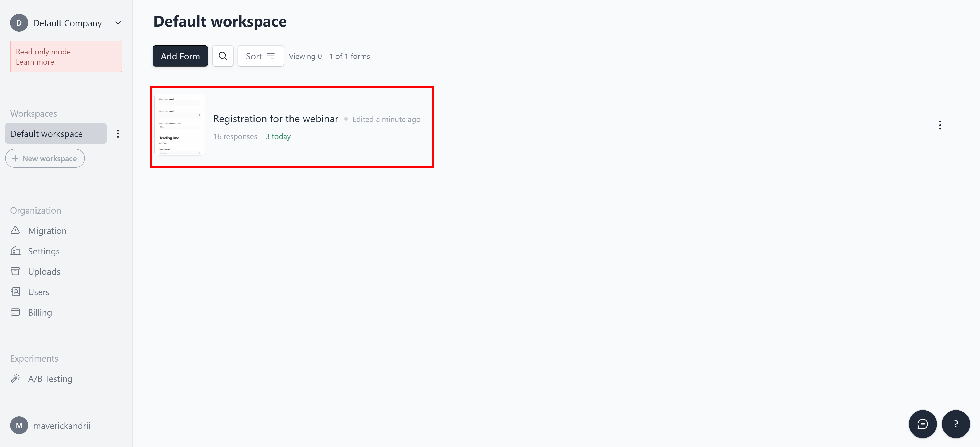980x447 pixels.
Task: Open Users section in sidebar
Action: tap(38, 292)
